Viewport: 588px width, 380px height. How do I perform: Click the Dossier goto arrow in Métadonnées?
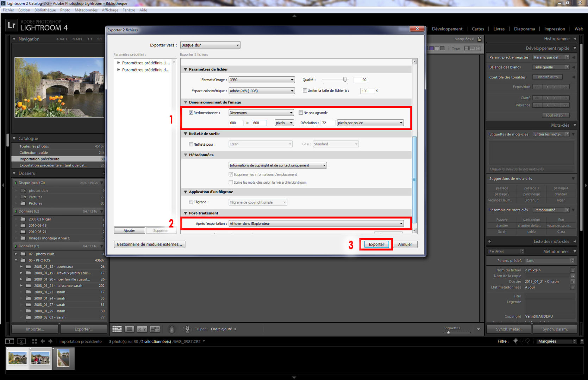(x=573, y=281)
